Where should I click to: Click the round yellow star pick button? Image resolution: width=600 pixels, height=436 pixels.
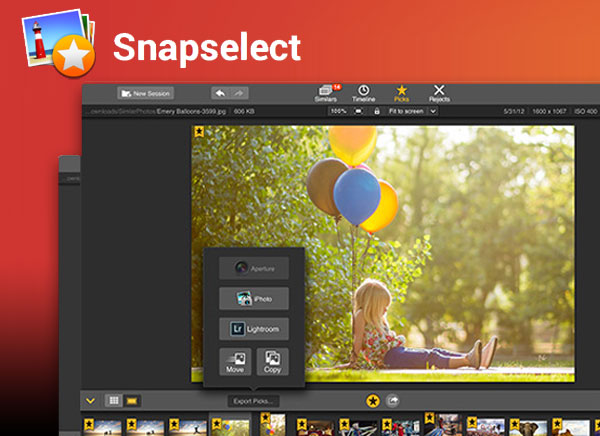(x=373, y=401)
